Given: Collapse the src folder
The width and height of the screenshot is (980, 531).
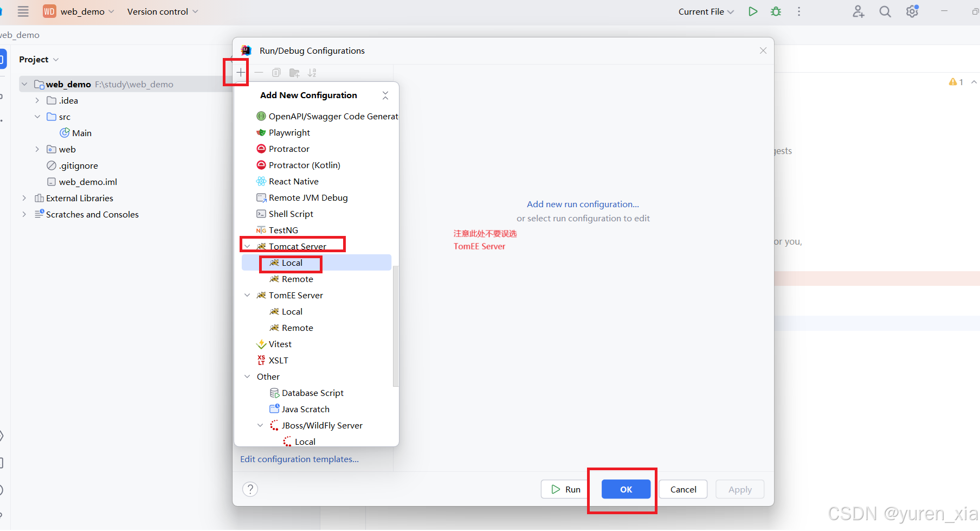Looking at the screenshot, I should (37, 117).
